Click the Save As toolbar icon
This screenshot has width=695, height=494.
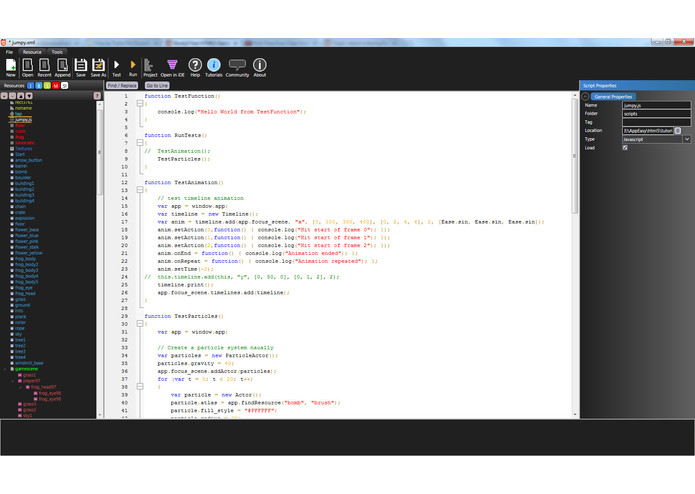point(98,65)
